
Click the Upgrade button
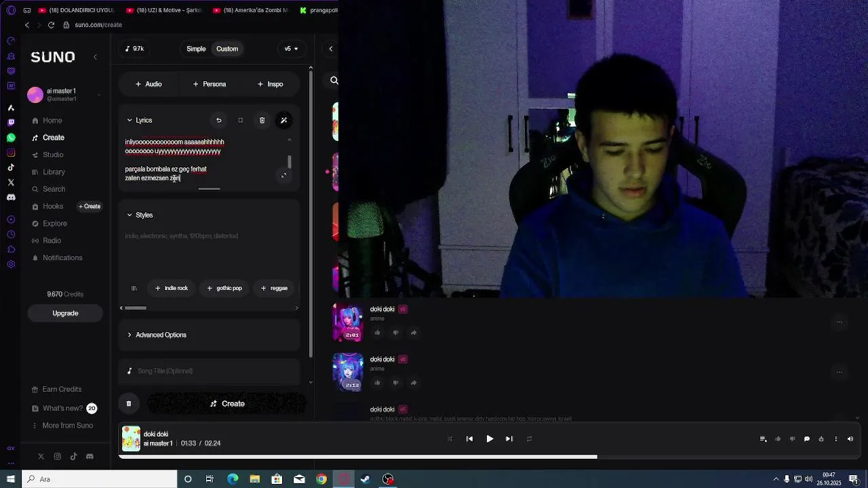coord(65,313)
